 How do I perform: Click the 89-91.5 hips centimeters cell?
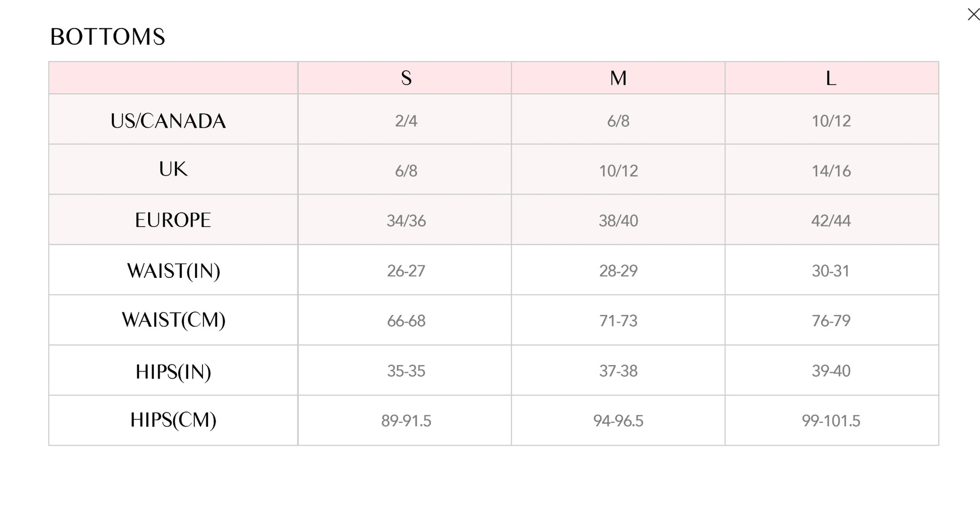tap(406, 421)
